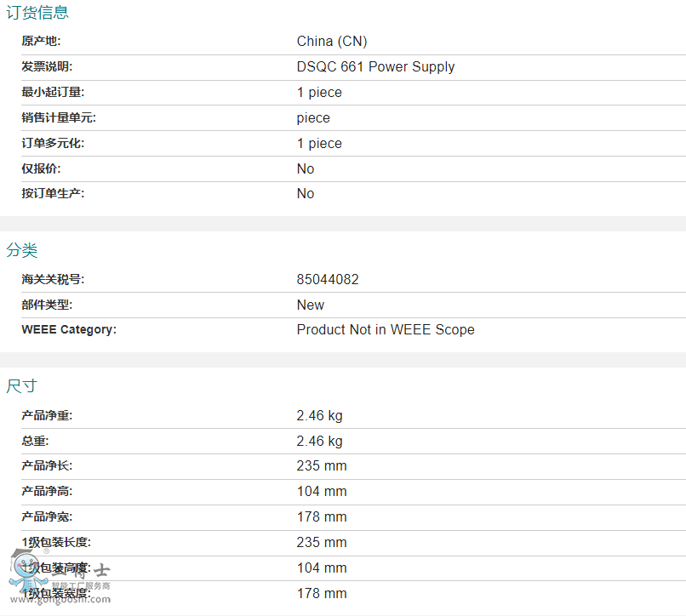
Task: Click the customs tariff number 85044082
Action: (x=328, y=279)
